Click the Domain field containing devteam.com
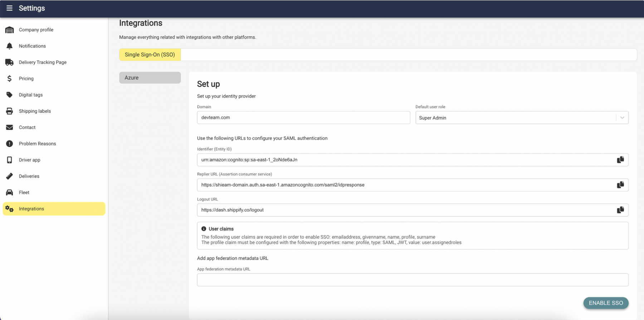Image resolution: width=644 pixels, height=320 pixels. tap(303, 117)
